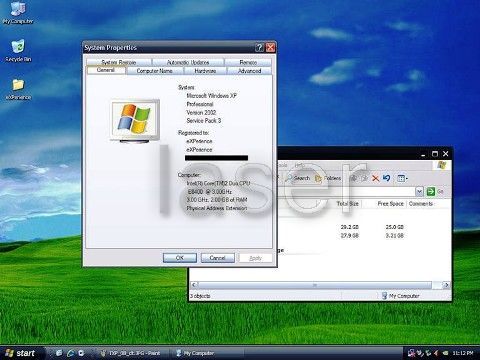Switch to the Paint taskbar button

(132, 353)
